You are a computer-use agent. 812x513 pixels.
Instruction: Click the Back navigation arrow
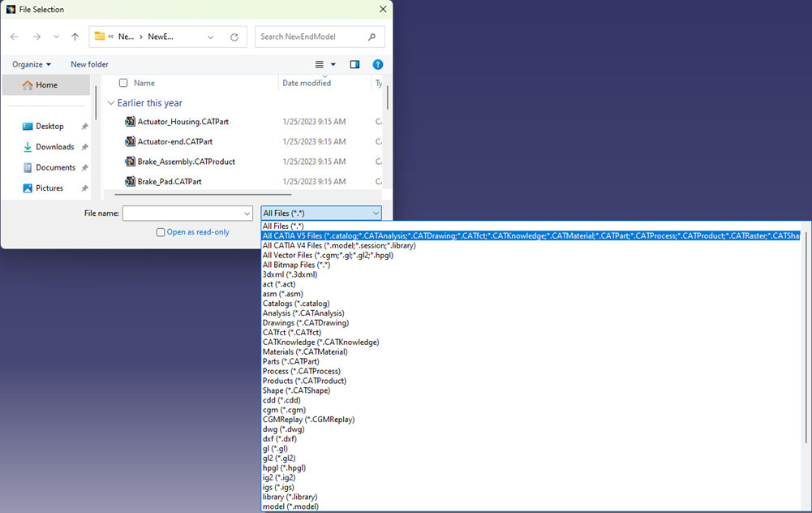tap(15, 37)
